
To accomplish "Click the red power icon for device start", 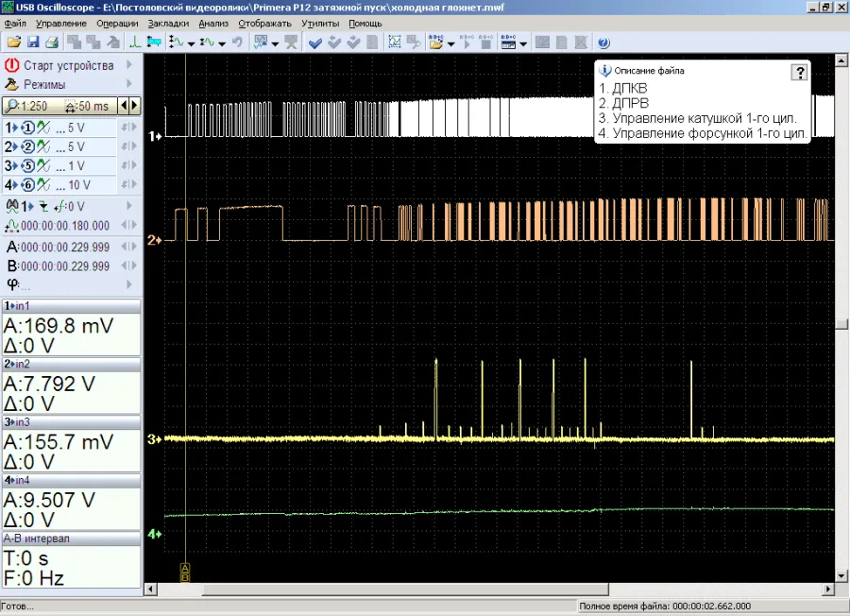I will [11, 65].
